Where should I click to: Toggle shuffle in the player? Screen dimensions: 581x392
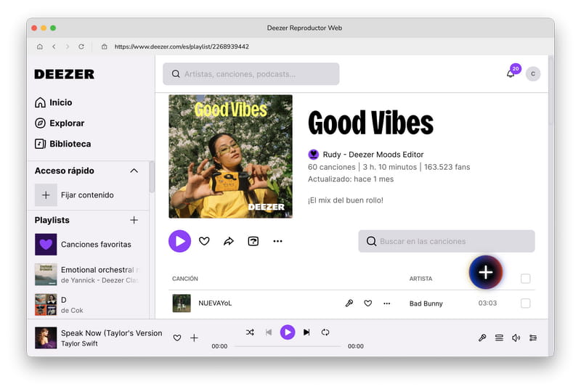(x=250, y=332)
